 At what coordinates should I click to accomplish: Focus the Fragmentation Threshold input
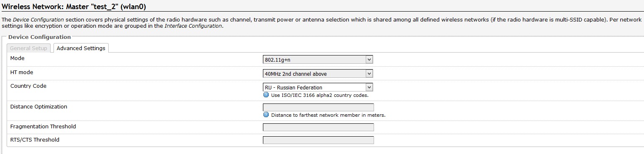click(318, 127)
